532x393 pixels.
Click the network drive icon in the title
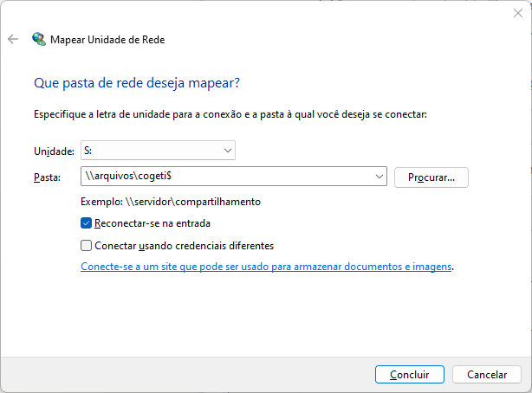pos(39,39)
